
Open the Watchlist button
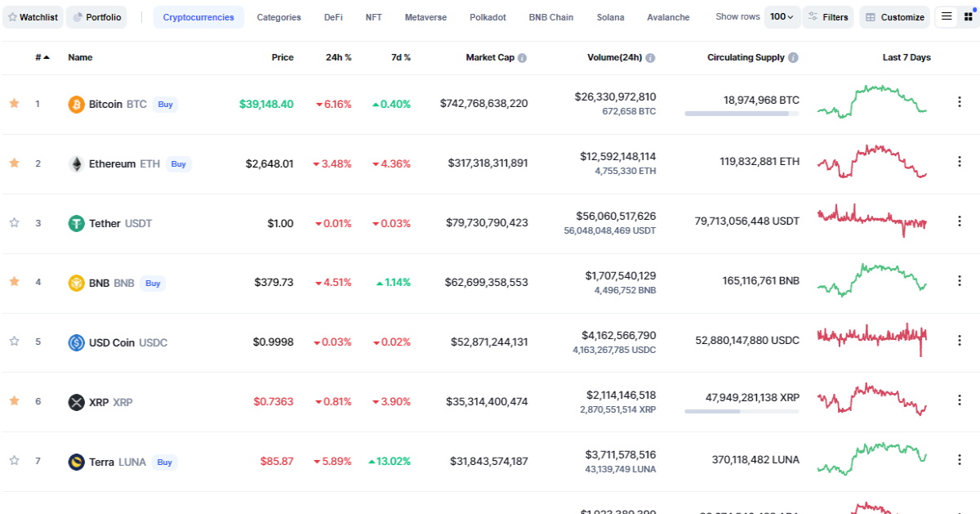33,17
